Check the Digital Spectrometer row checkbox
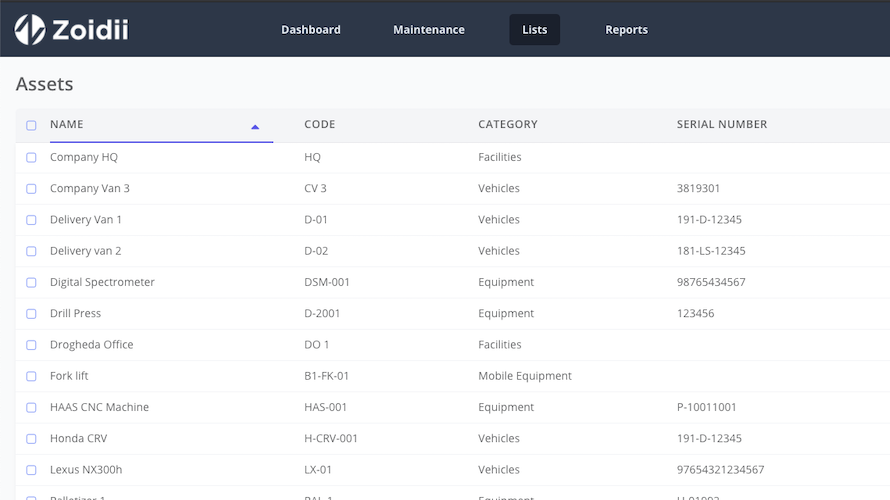The height and width of the screenshot is (500, 890). pos(31,282)
